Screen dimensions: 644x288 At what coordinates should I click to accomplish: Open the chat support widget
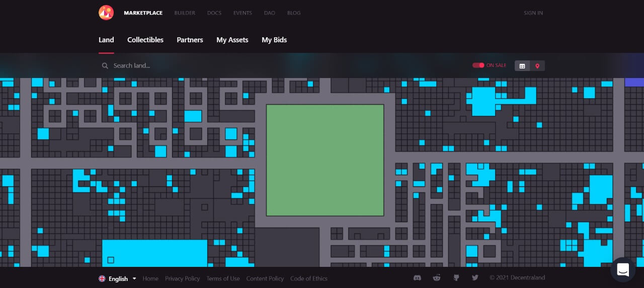623,269
